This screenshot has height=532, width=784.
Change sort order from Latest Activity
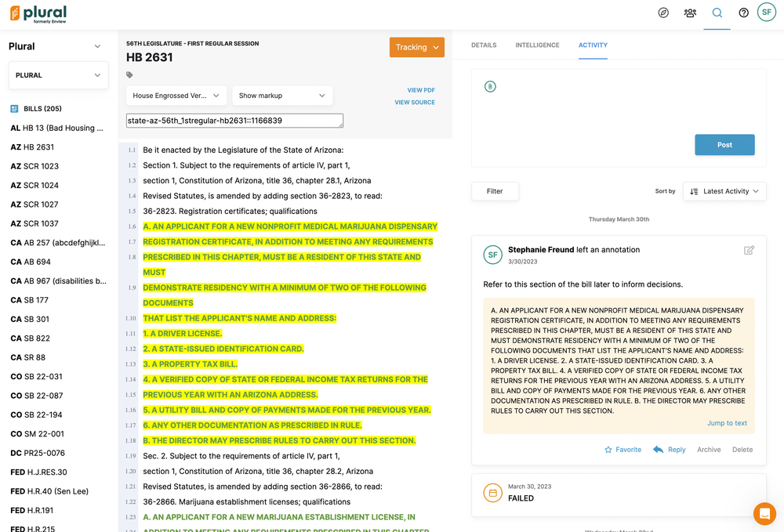724,191
